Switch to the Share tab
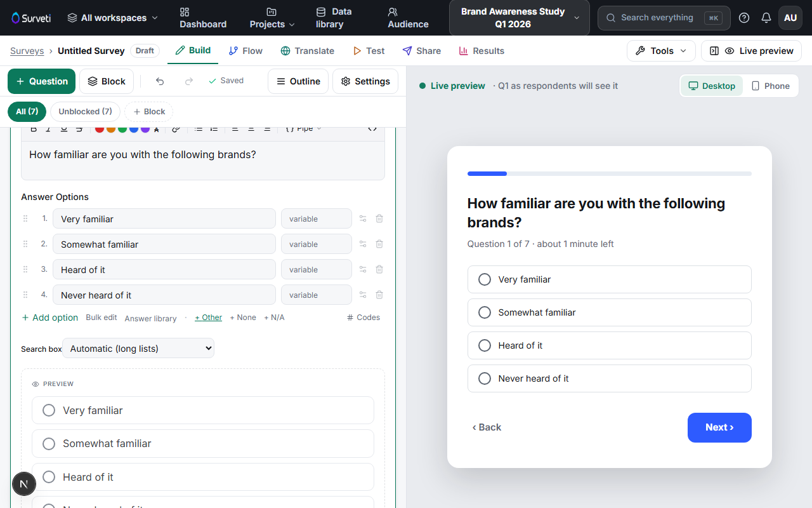Viewport: 812px width, 508px height. coord(421,51)
